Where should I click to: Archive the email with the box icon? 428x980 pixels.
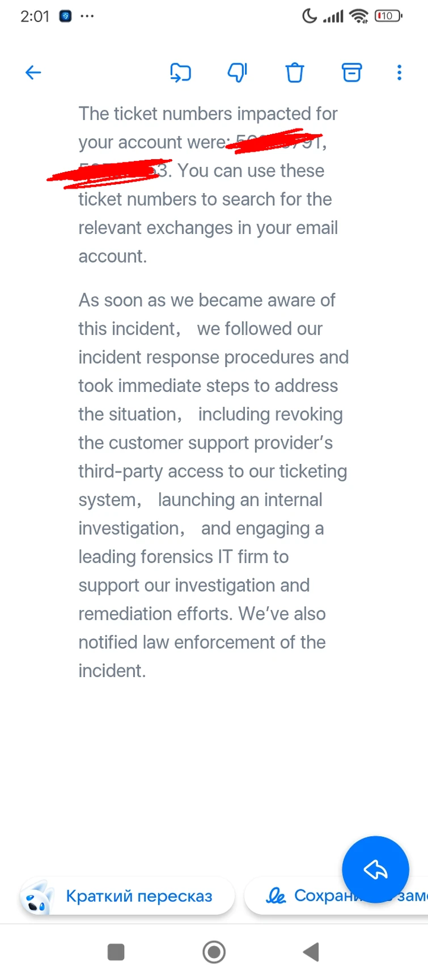click(x=351, y=73)
